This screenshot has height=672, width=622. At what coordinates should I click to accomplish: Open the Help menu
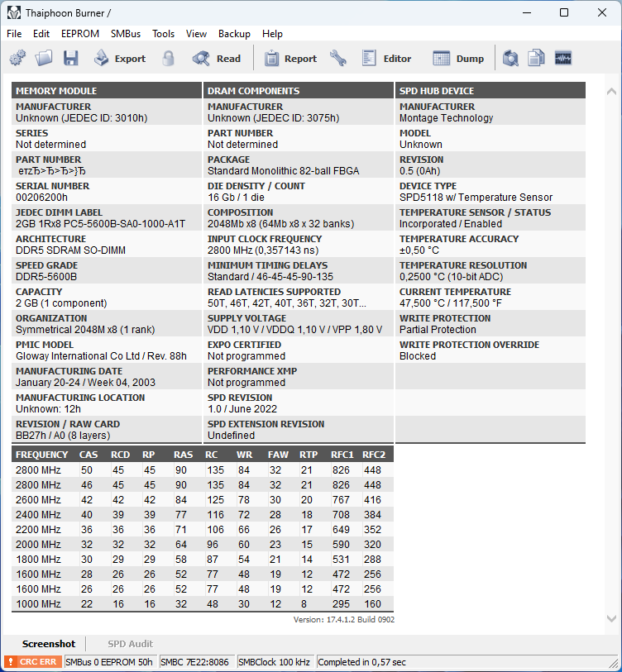tap(272, 34)
